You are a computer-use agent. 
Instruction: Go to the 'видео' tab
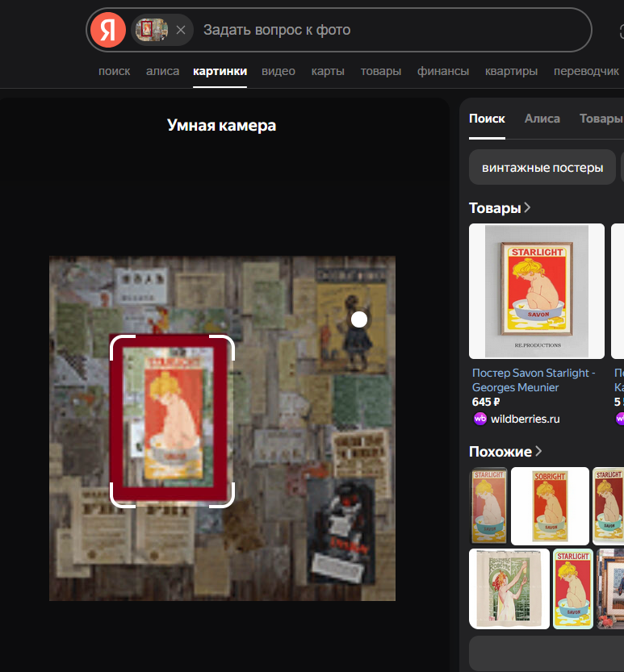[278, 71]
